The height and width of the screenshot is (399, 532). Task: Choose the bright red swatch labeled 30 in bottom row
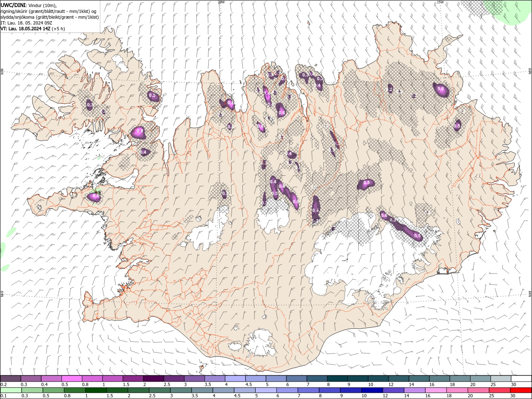tap(521, 390)
